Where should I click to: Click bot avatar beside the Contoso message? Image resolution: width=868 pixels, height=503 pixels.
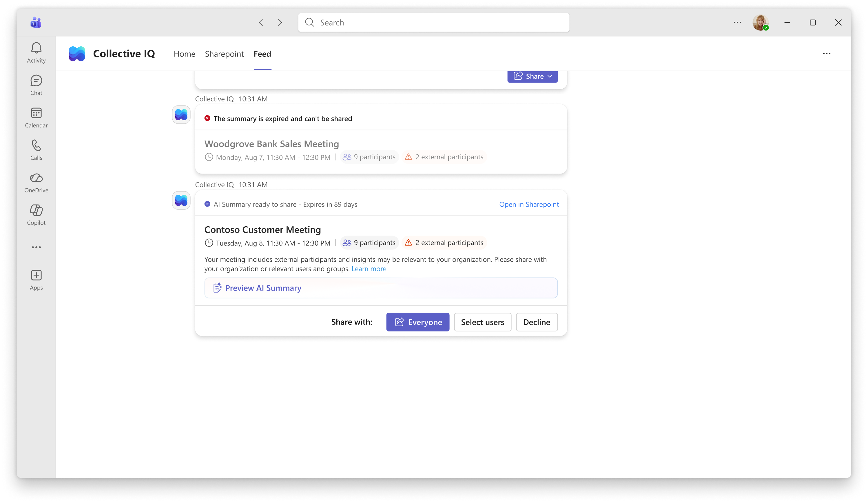(181, 201)
